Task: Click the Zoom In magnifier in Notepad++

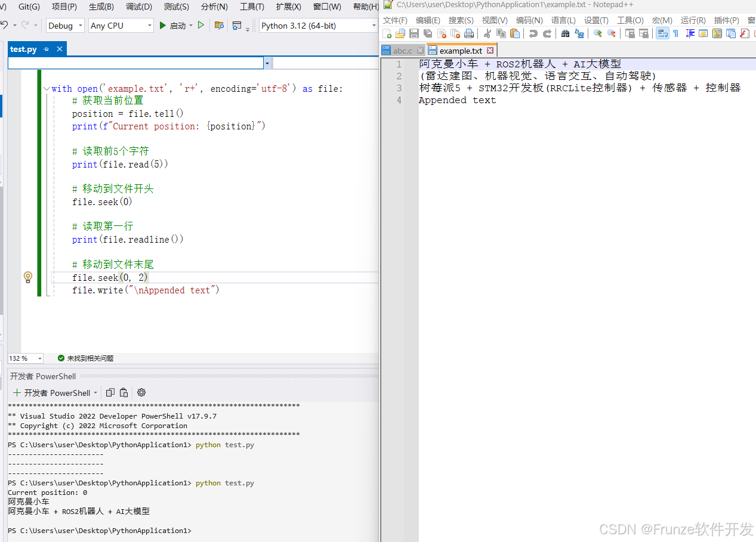Action: tap(598, 33)
